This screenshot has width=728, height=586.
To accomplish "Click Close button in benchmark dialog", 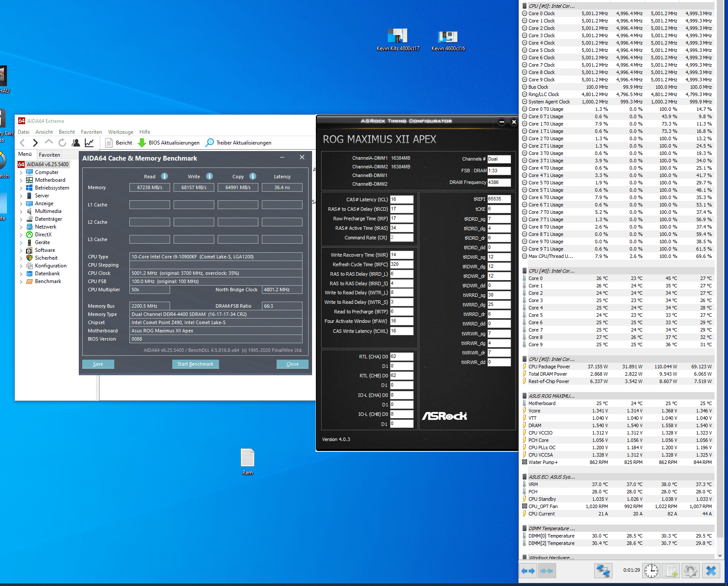I will click(x=293, y=364).
